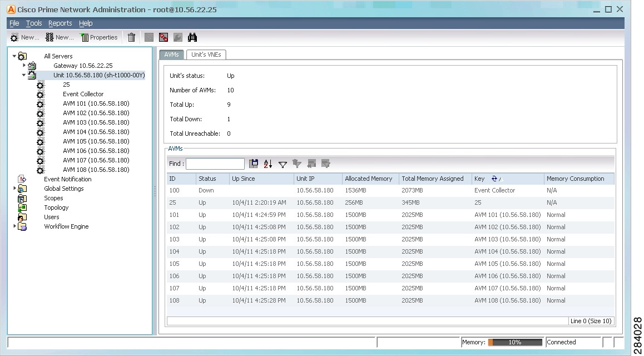Sort table by the Status column header
The height and width of the screenshot is (356, 644).
tap(213, 179)
